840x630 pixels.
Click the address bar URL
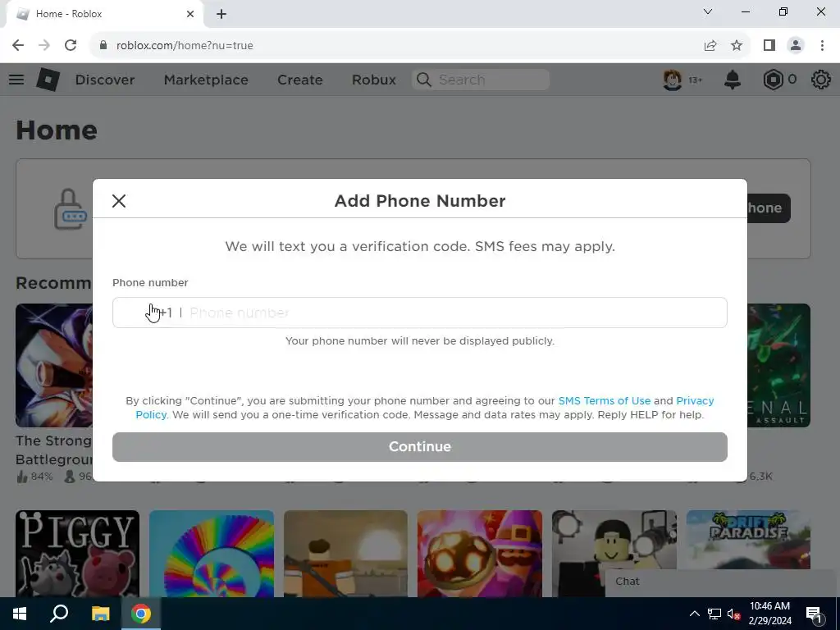pos(185,46)
